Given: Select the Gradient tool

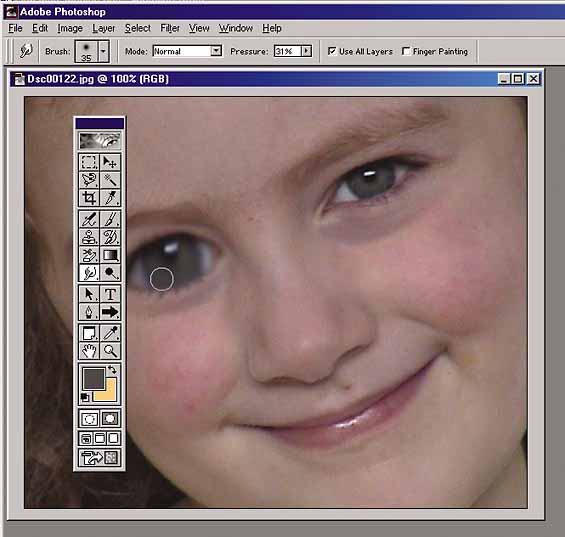Looking at the screenshot, I should [x=110, y=255].
